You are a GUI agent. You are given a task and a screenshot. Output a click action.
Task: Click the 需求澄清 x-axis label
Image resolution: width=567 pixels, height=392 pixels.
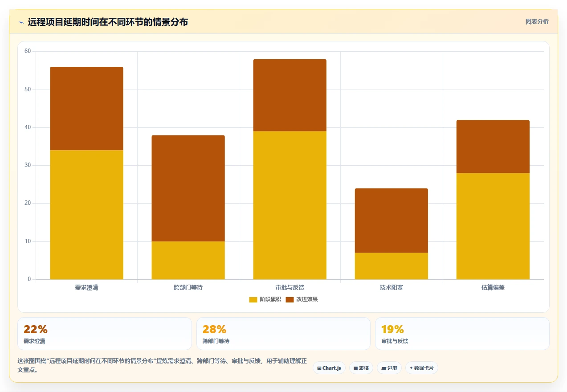pyautogui.click(x=86, y=288)
